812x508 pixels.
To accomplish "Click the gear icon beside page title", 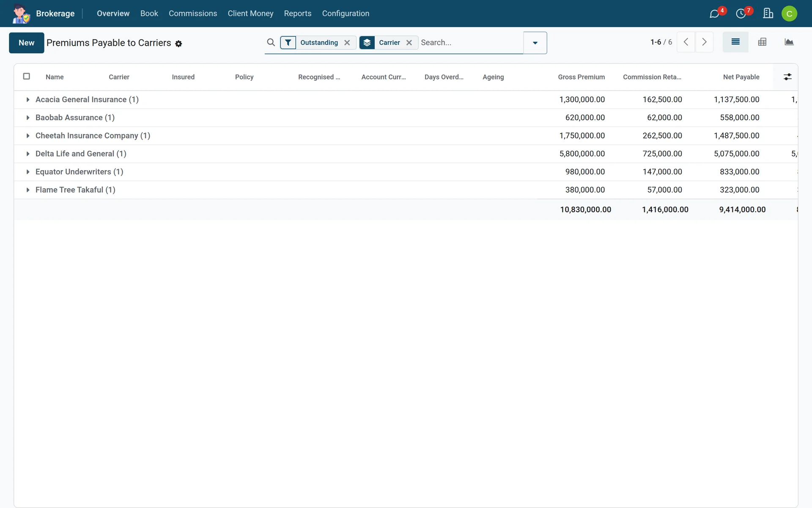I will (178, 44).
